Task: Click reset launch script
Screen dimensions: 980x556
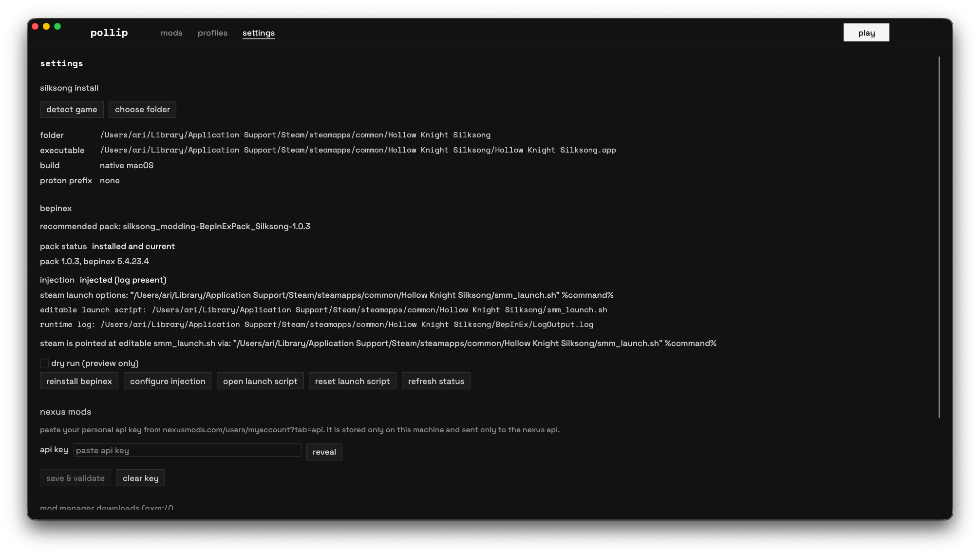Action: click(352, 381)
